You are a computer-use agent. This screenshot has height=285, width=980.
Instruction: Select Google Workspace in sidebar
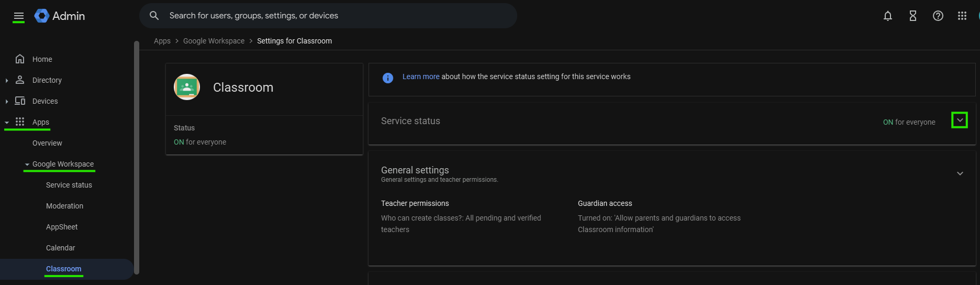(x=63, y=164)
